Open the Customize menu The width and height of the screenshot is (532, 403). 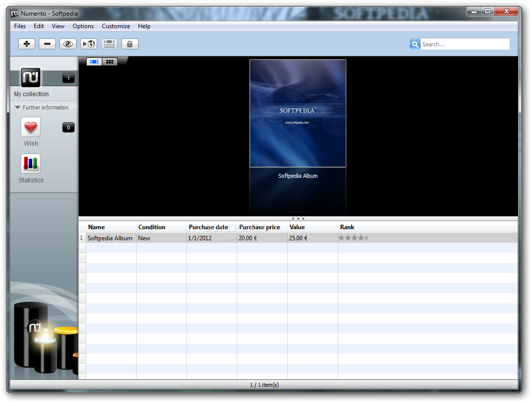tap(116, 26)
